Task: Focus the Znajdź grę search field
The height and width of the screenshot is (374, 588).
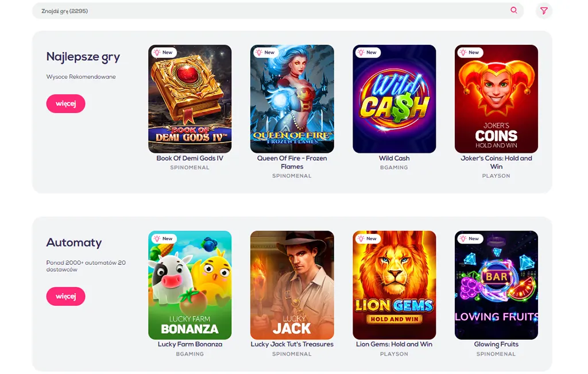Action: (x=278, y=11)
